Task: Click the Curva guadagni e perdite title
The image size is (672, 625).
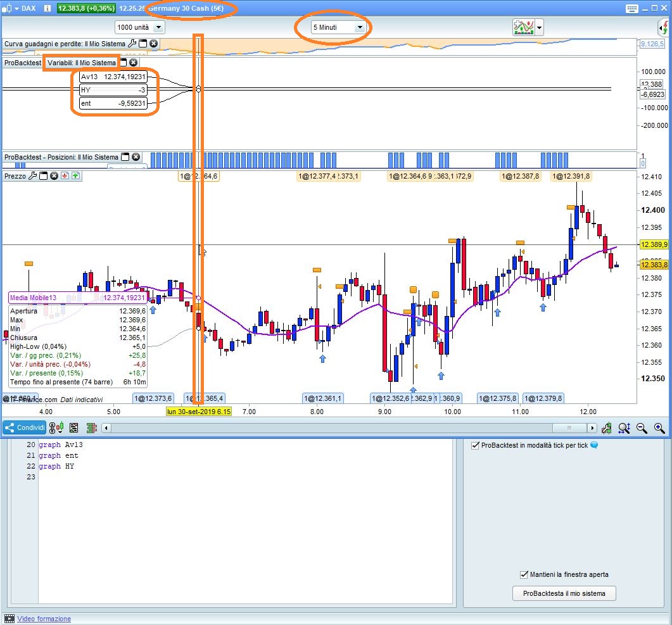Action: pyautogui.click(x=65, y=43)
